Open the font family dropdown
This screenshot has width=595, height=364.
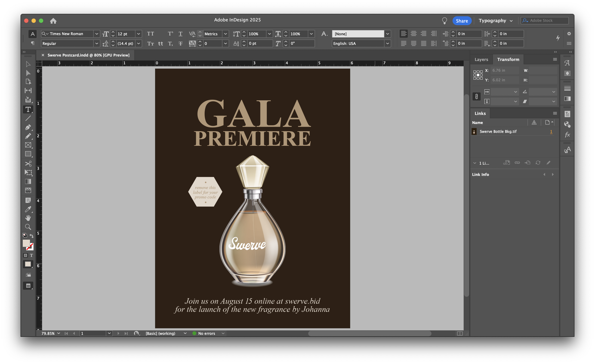pos(97,33)
